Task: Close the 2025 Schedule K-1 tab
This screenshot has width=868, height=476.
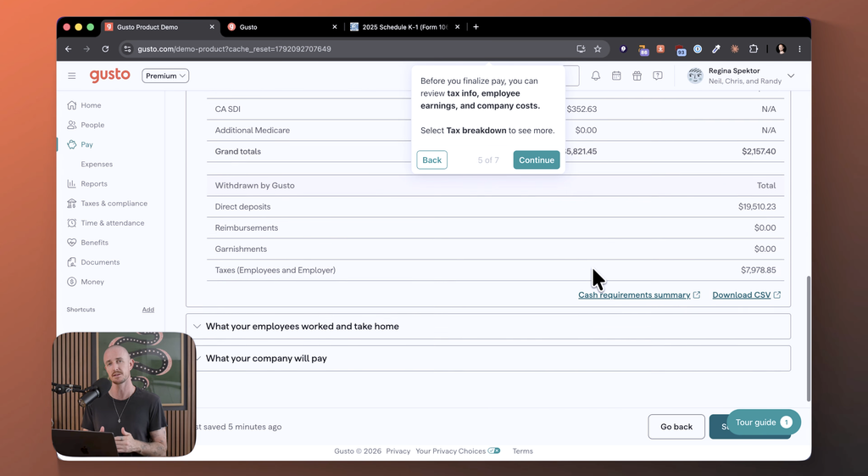Action: tap(457, 26)
